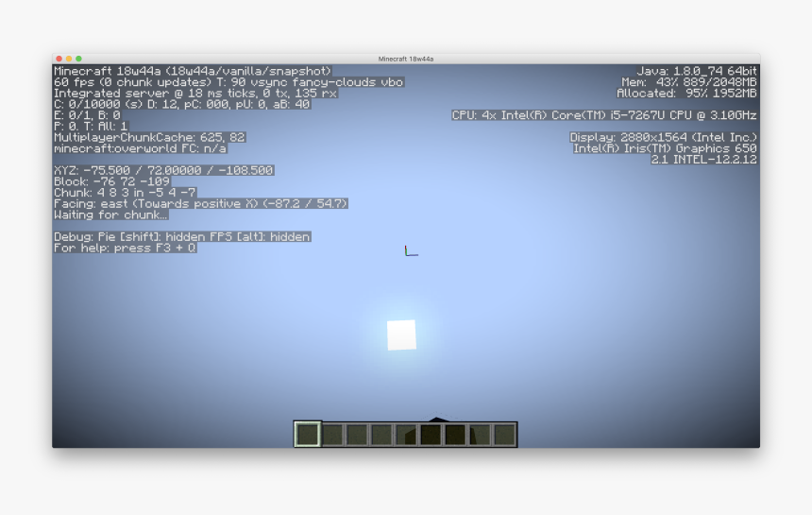Image resolution: width=812 pixels, height=515 pixels.
Task: Click the 'Mem: 43% 889/2048MB' text
Action: pos(689,82)
